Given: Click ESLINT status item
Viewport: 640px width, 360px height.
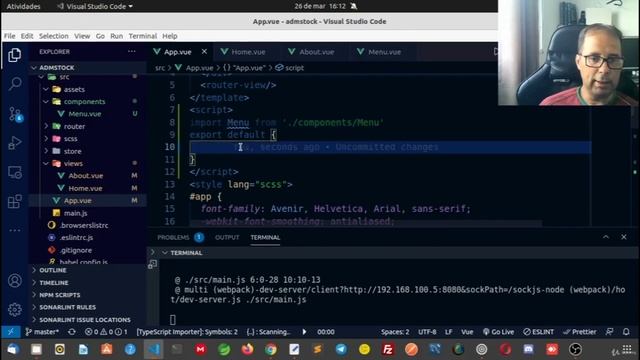Looking at the screenshot, I should (539, 332).
